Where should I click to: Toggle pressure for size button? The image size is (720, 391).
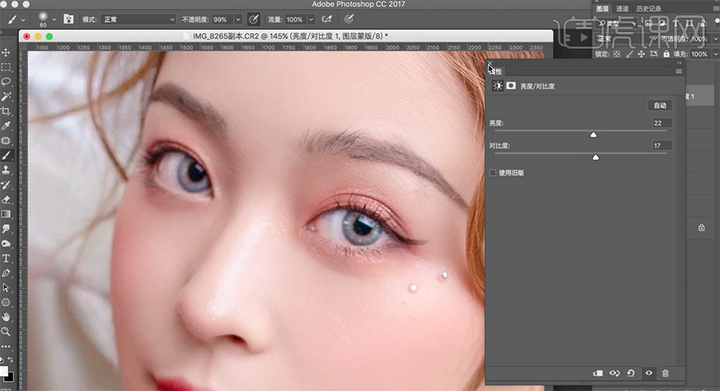[x=349, y=19]
